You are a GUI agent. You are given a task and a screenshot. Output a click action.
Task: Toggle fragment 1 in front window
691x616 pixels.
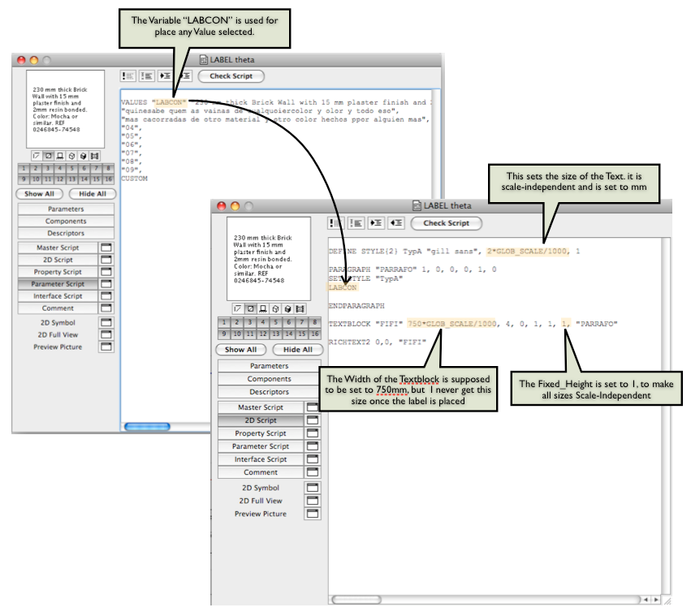tap(224, 322)
